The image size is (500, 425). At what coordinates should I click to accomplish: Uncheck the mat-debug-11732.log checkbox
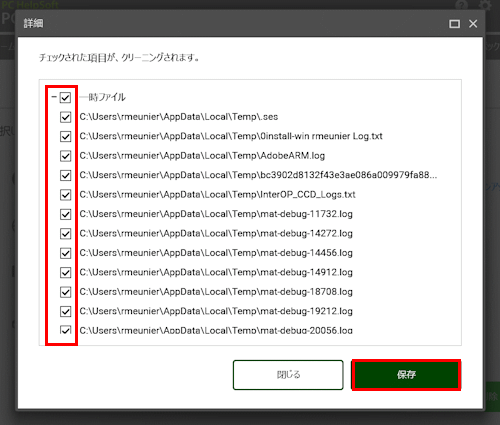click(x=65, y=214)
